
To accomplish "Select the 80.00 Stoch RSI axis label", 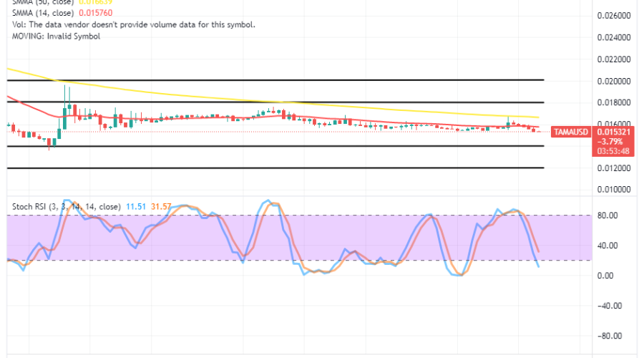I will 608,216.
